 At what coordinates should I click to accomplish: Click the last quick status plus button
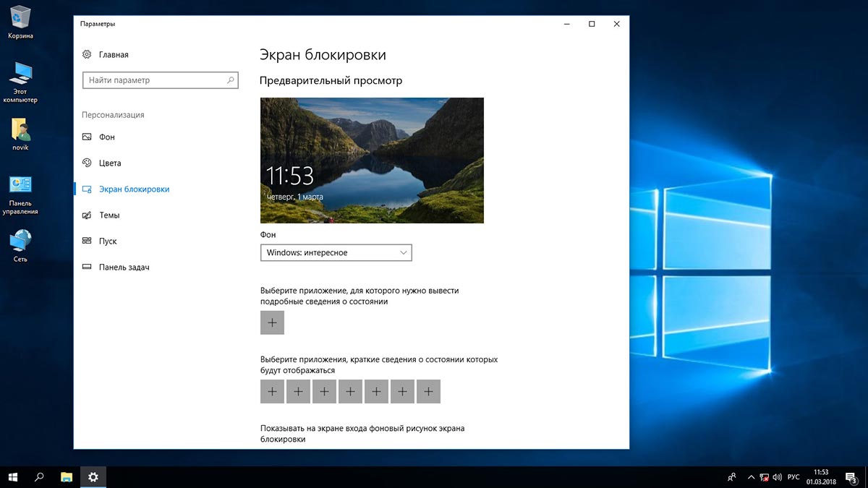click(x=428, y=391)
